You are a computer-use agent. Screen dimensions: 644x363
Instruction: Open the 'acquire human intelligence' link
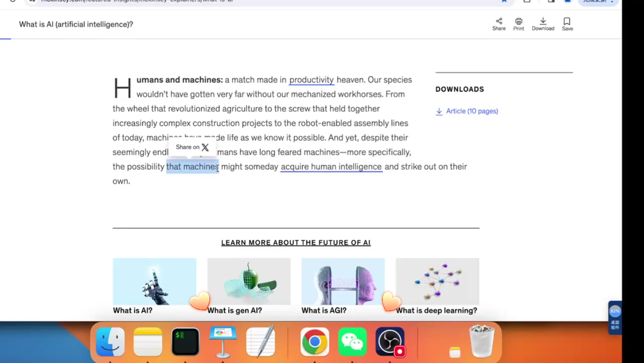[331, 167]
